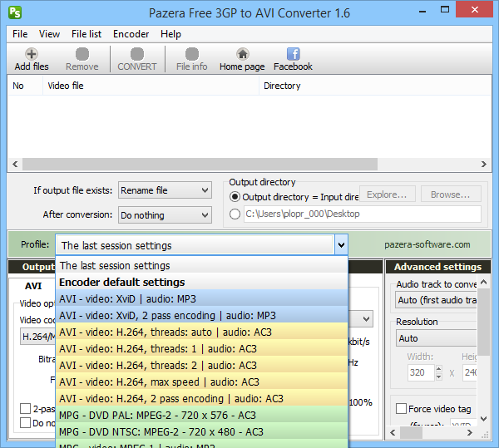Click file list scroll-right arrow
499x448 pixels.
484,164
